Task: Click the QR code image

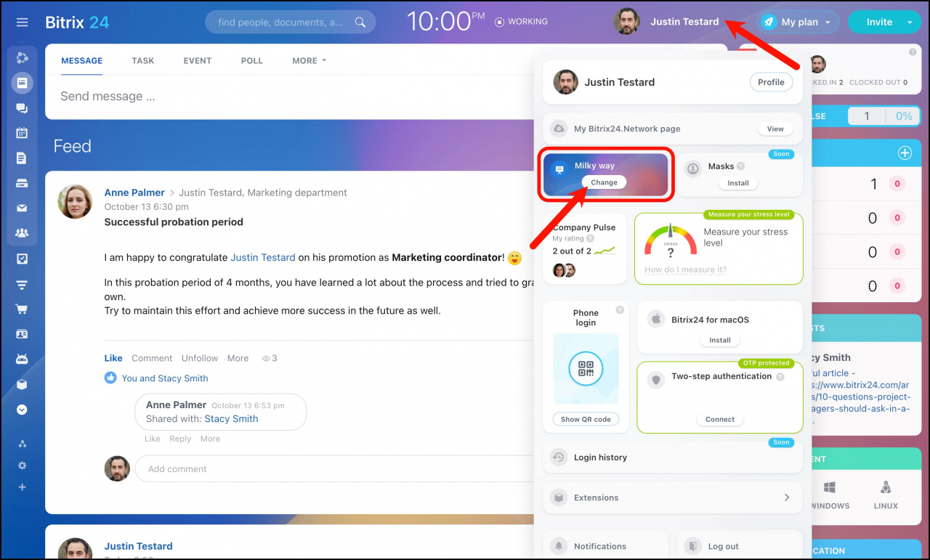Action: tap(586, 369)
